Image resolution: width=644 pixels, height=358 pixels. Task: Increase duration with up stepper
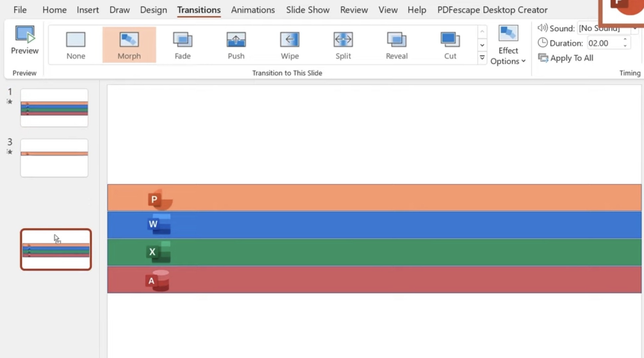click(625, 40)
